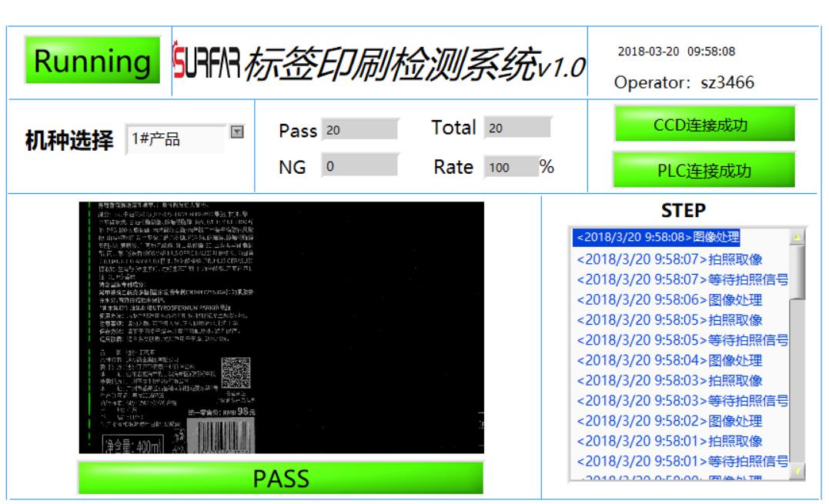Click the Total count field showing 20

click(517, 128)
